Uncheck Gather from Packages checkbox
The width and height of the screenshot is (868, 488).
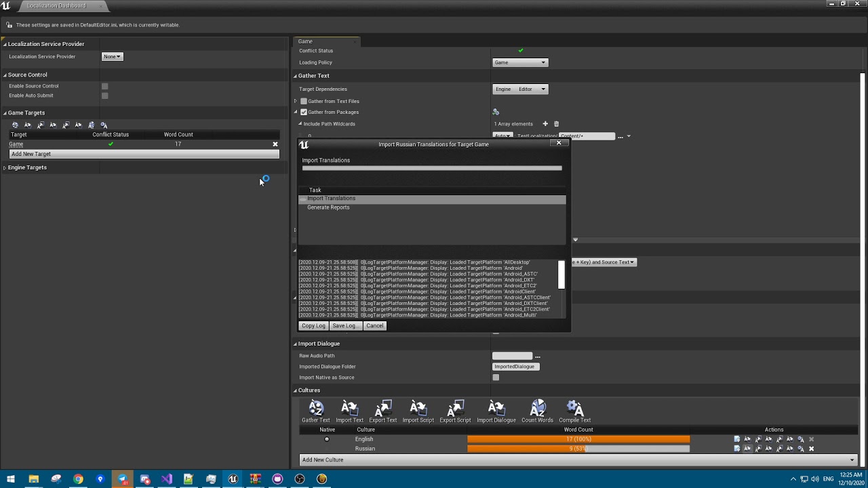(x=304, y=112)
